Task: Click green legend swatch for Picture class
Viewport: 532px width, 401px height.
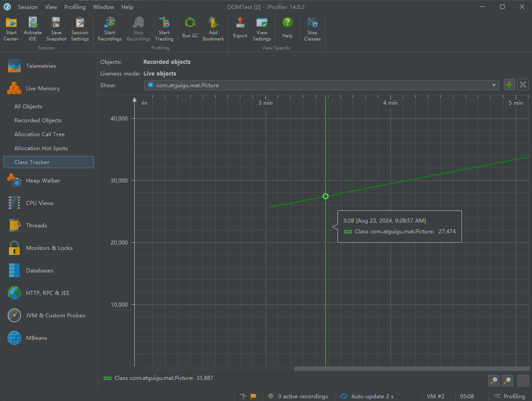Action: (107, 378)
